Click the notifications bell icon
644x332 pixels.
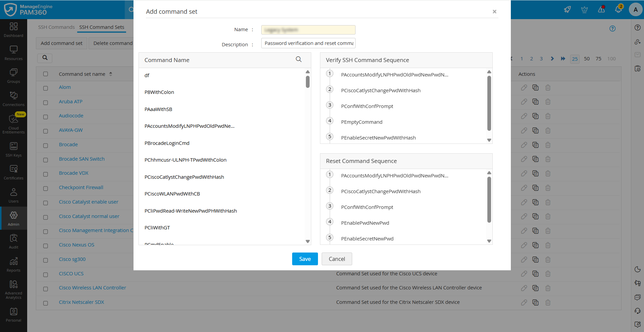click(618, 9)
